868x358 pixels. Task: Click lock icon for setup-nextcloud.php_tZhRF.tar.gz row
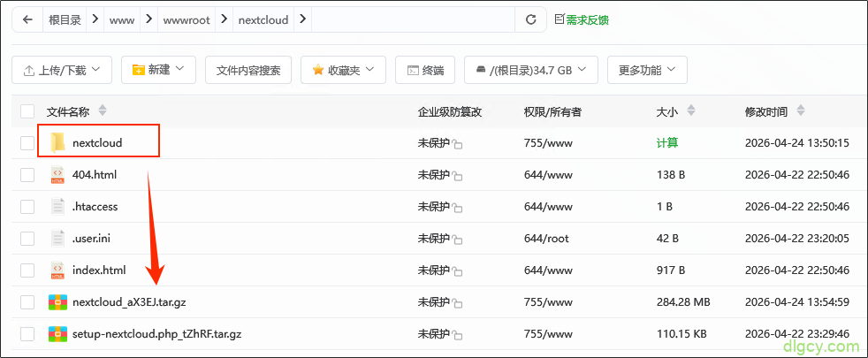point(457,335)
